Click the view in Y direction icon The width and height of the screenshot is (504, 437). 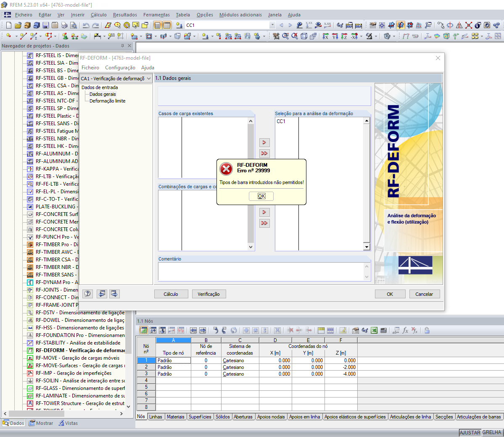coord(335,36)
